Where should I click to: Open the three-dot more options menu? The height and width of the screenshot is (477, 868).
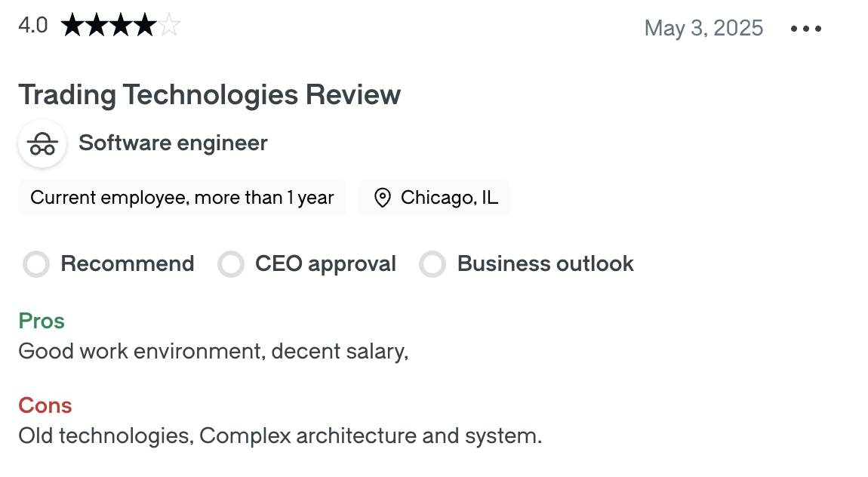(x=805, y=29)
